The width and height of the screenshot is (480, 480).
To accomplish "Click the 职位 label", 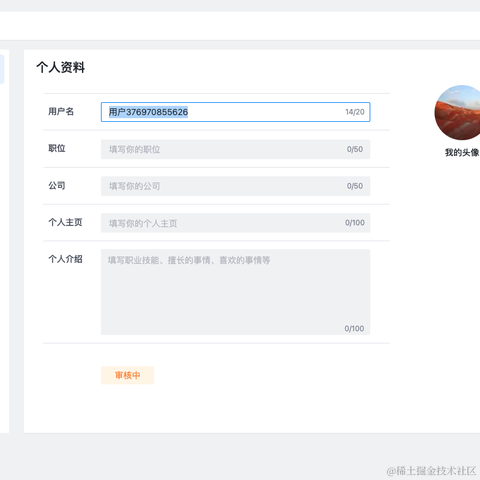I will [57, 148].
